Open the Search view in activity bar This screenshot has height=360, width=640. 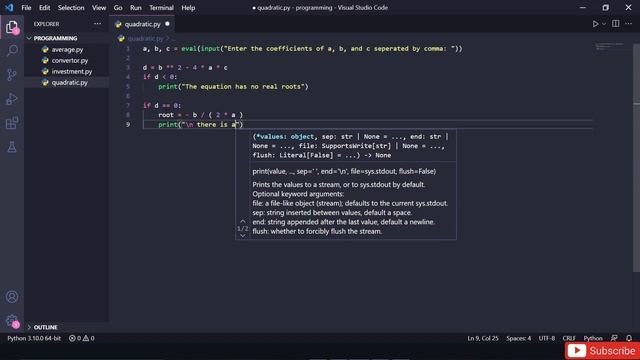12,51
